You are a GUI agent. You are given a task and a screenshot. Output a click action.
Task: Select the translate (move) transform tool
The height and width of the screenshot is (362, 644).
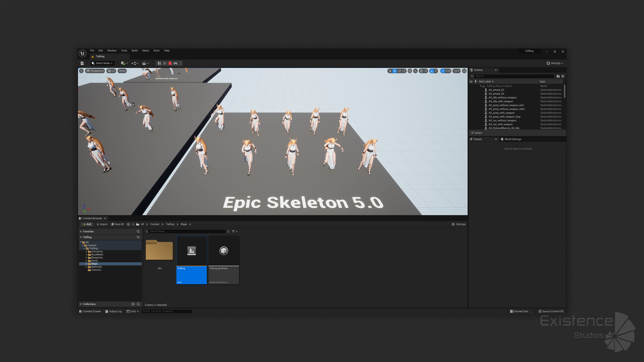click(x=394, y=71)
